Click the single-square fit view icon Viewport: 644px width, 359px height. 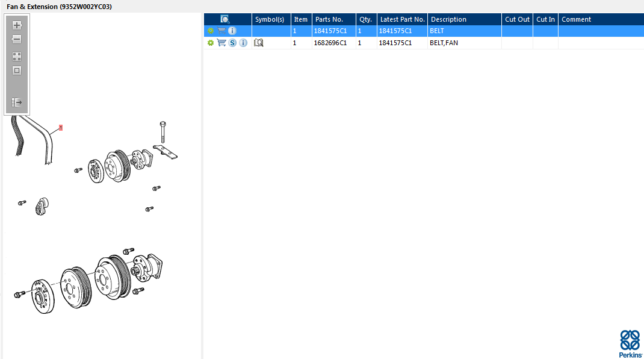[17, 70]
